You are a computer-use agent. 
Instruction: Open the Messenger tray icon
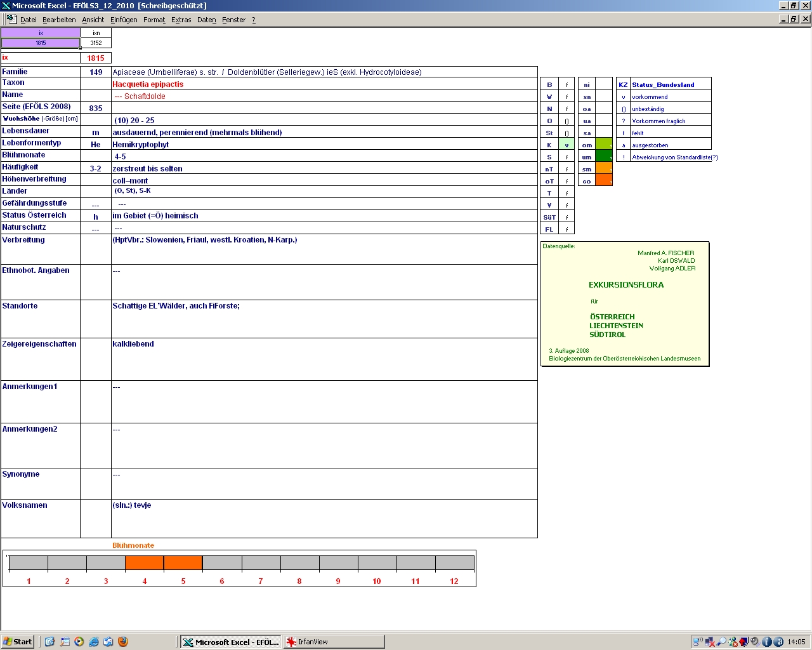pos(733,642)
